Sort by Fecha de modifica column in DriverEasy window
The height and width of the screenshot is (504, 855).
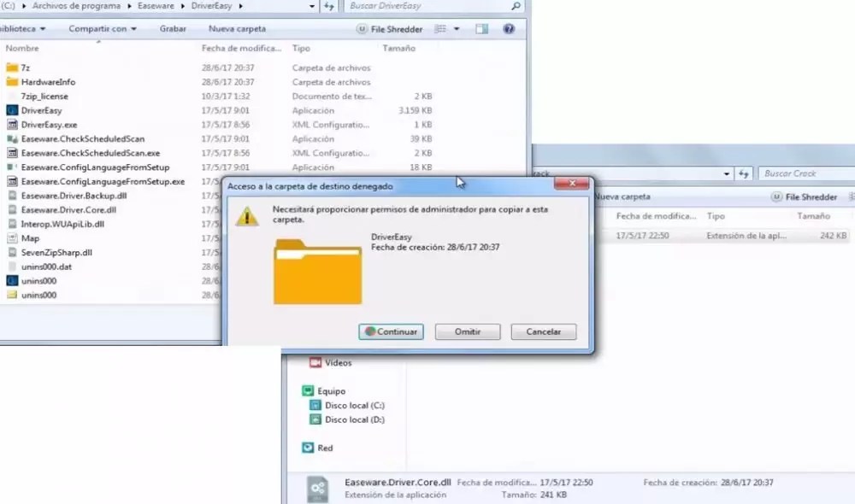[x=242, y=48]
